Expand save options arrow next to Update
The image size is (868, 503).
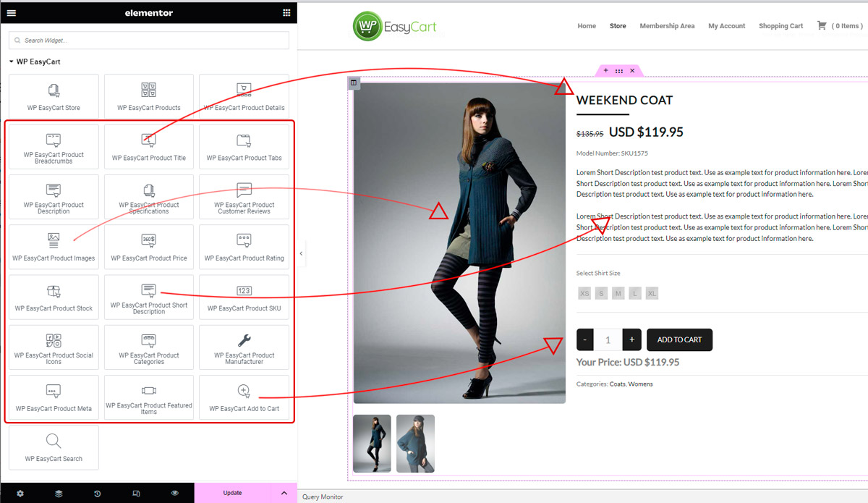pyautogui.click(x=284, y=494)
